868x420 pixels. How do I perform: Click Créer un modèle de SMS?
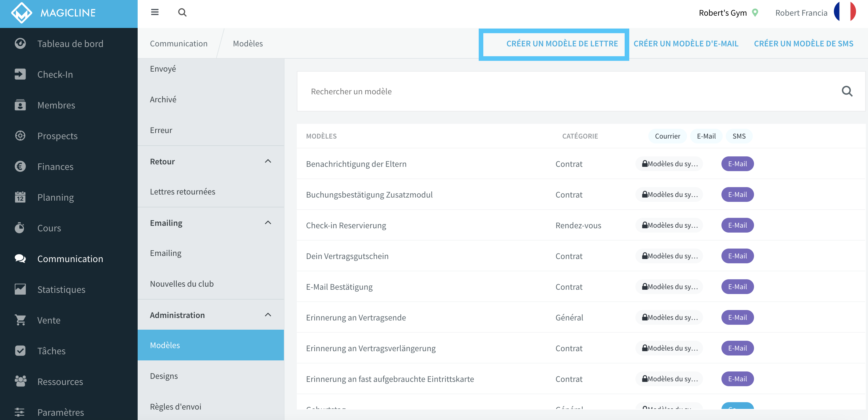coord(803,43)
